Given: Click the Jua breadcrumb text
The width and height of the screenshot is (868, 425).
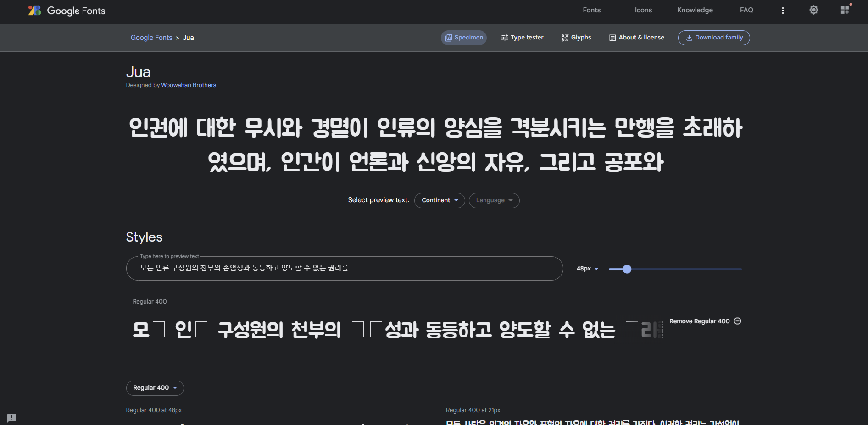Looking at the screenshot, I should point(188,38).
